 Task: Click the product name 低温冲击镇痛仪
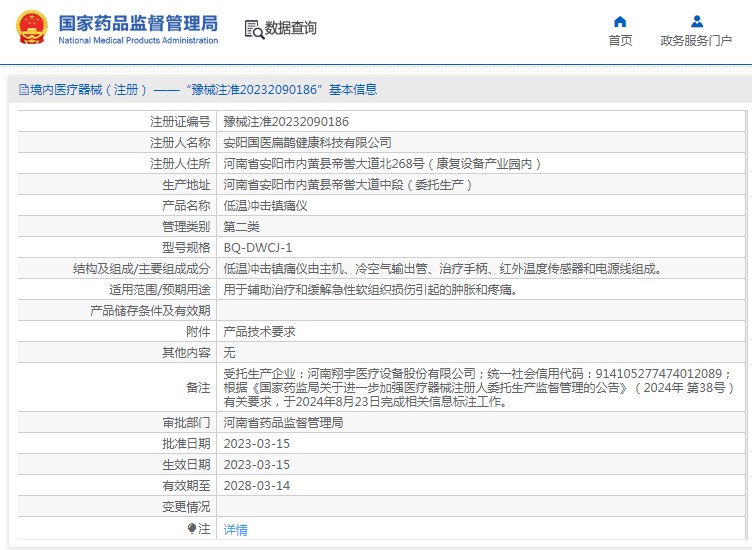point(265,205)
